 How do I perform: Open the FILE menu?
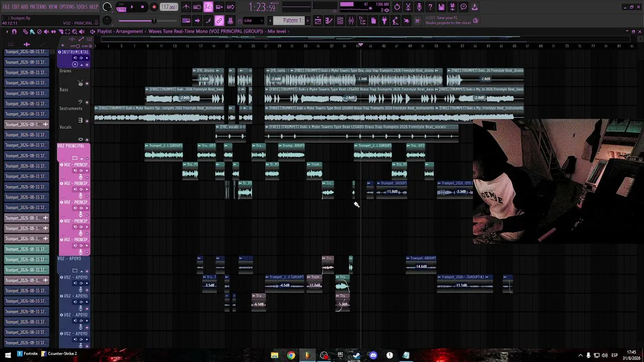6,7
